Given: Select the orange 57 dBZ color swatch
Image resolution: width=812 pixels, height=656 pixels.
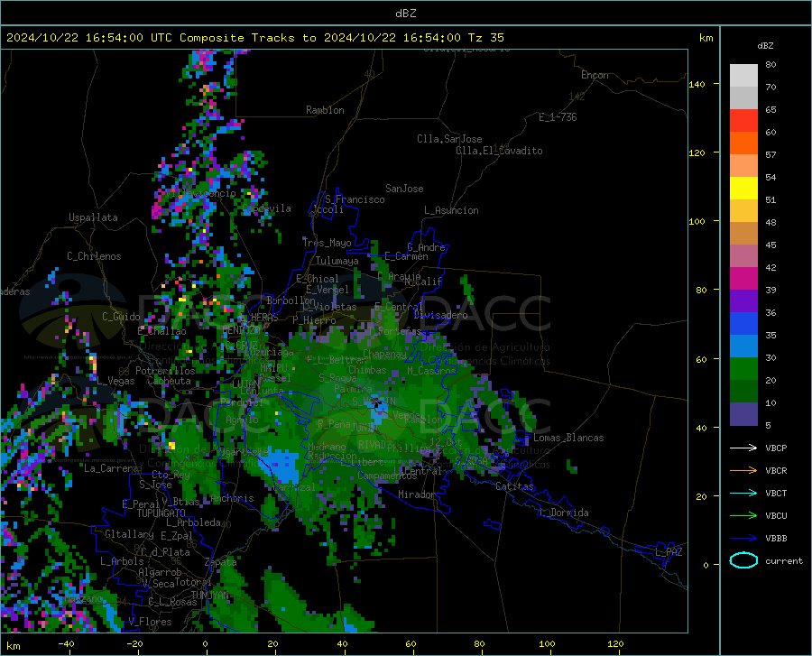Looking at the screenshot, I should pos(743,143).
